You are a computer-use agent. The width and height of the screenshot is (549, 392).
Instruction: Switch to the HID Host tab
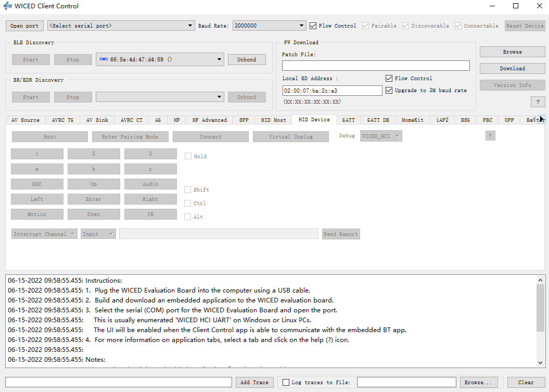click(273, 120)
